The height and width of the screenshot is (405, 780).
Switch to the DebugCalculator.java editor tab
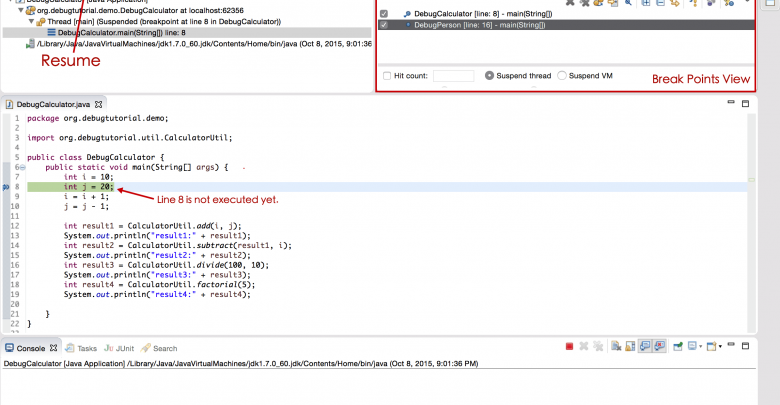pos(53,104)
